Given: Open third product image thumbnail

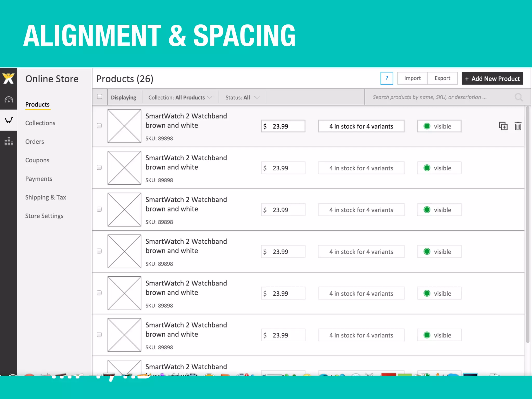Looking at the screenshot, I should click(124, 210).
